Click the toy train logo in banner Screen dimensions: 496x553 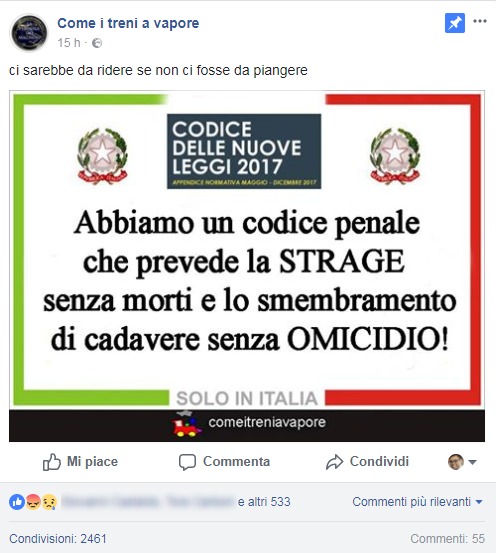[x=186, y=425]
